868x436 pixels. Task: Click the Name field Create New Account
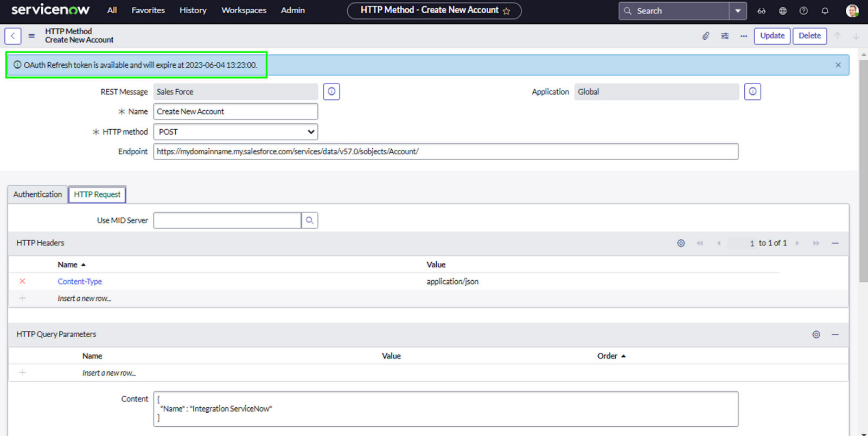(235, 111)
